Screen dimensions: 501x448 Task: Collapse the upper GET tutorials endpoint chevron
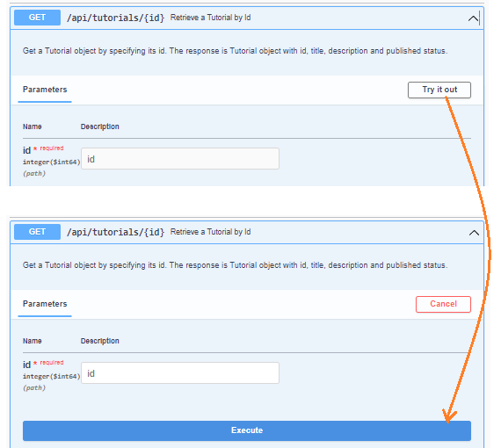(473, 18)
